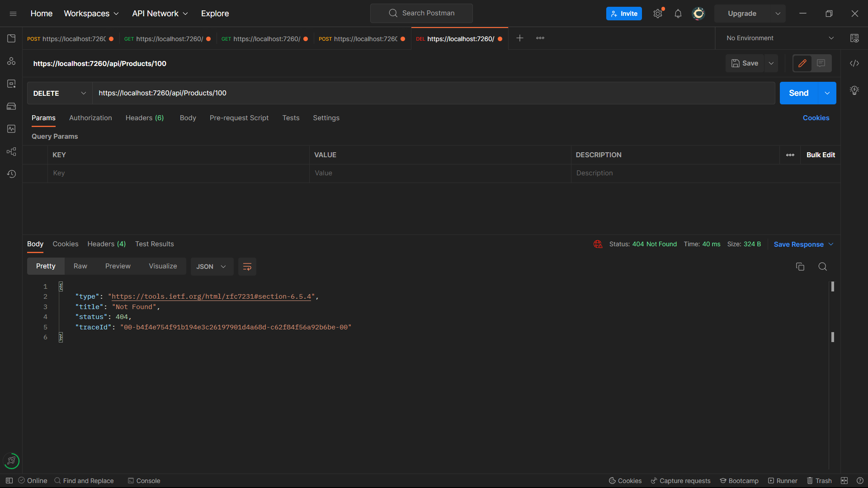This screenshot has width=868, height=488.
Task: Open the History sidebar icon
Action: point(11,174)
